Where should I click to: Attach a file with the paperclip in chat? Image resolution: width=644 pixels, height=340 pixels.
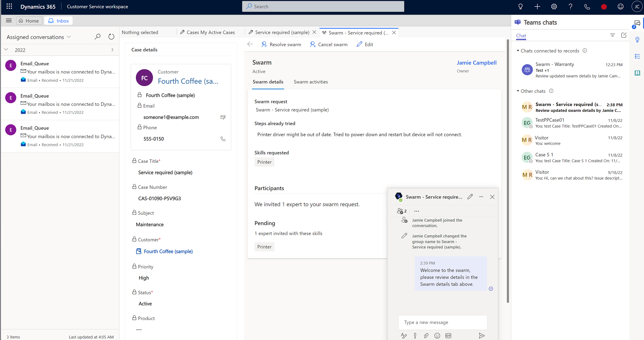426,335
